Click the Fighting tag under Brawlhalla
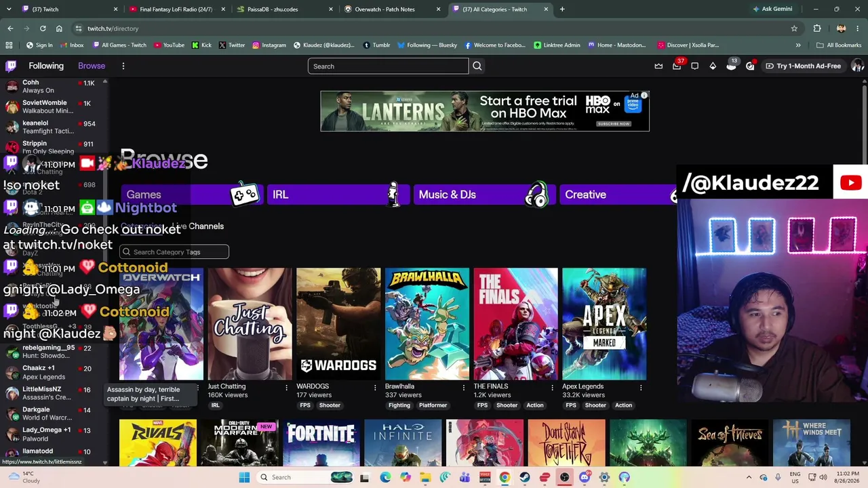This screenshot has width=868, height=488. click(x=399, y=405)
